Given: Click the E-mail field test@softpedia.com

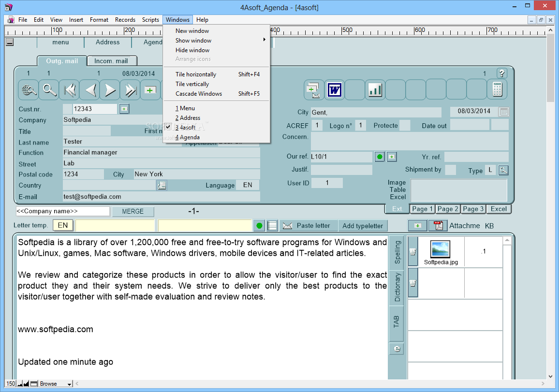Looking at the screenshot, I should (161, 197).
